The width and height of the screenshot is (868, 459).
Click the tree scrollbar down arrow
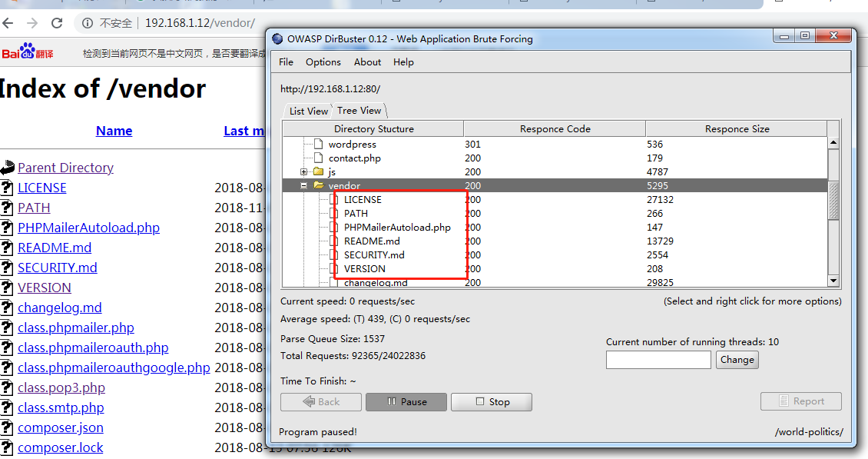(x=833, y=281)
